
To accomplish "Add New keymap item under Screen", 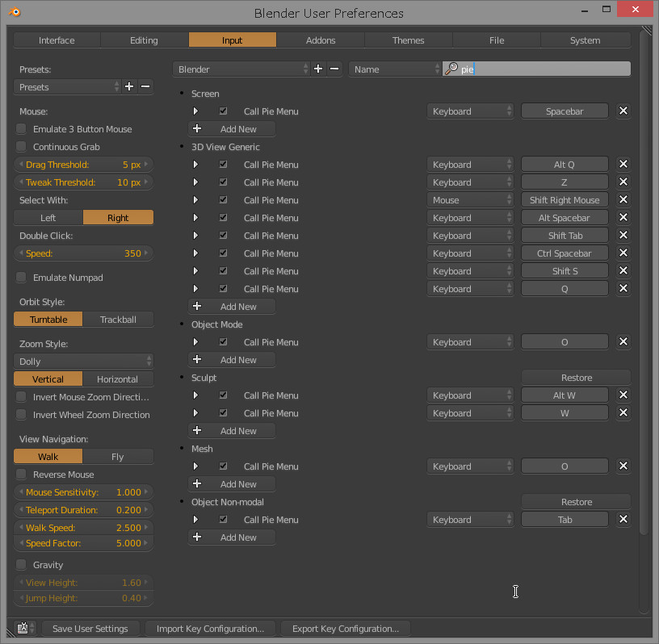I will point(232,129).
